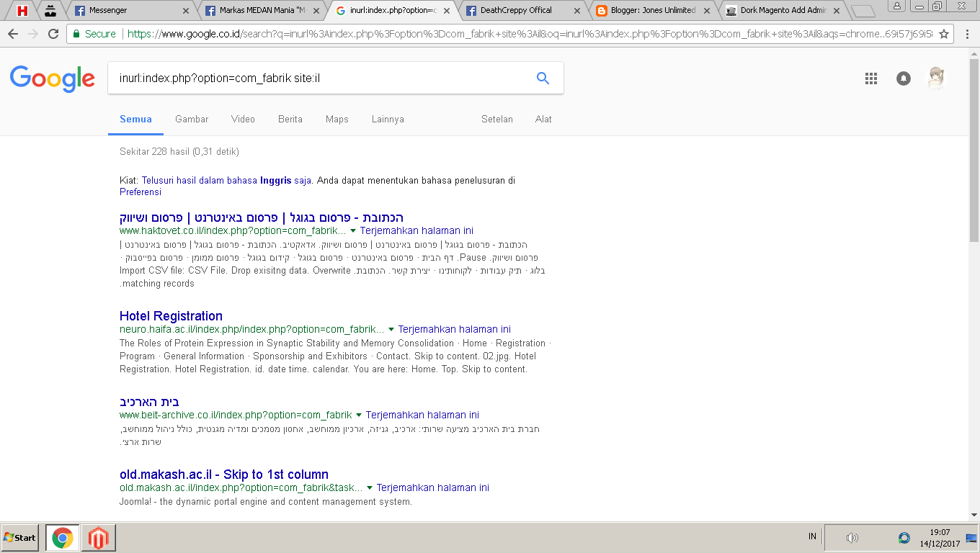The width and height of the screenshot is (980, 553).
Task: Open the Setelan dropdown
Action: pos(497,120)
